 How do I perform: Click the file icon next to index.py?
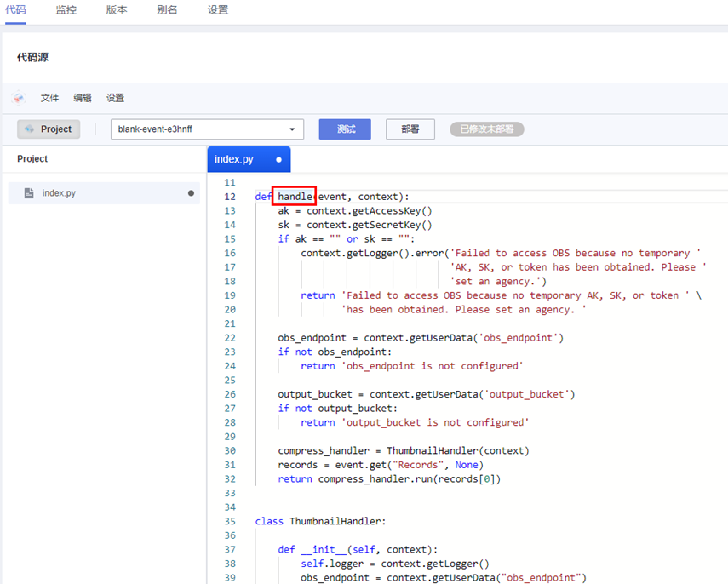tap(29, 193)
